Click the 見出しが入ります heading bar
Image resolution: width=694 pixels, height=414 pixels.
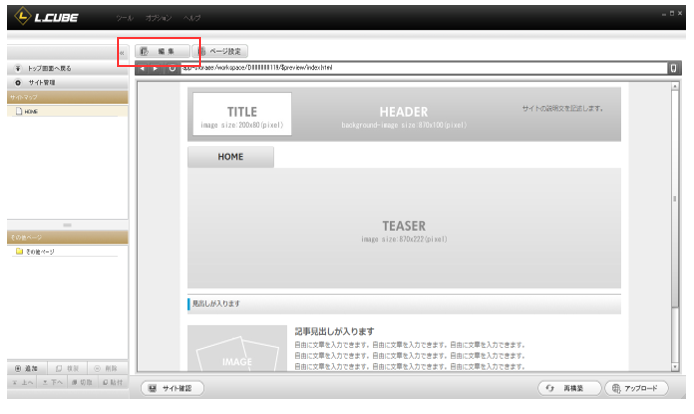pyautogui.click(x=404, y=304)
